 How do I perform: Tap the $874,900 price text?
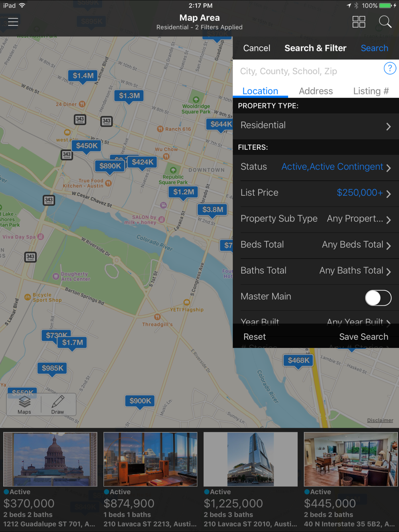click(x=129, y=504)
